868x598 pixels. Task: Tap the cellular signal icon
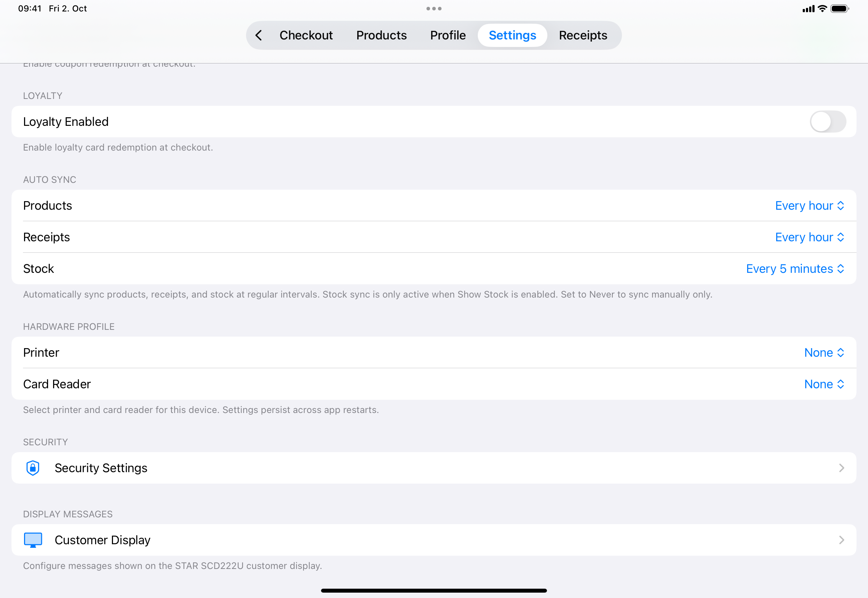point(808,9)
